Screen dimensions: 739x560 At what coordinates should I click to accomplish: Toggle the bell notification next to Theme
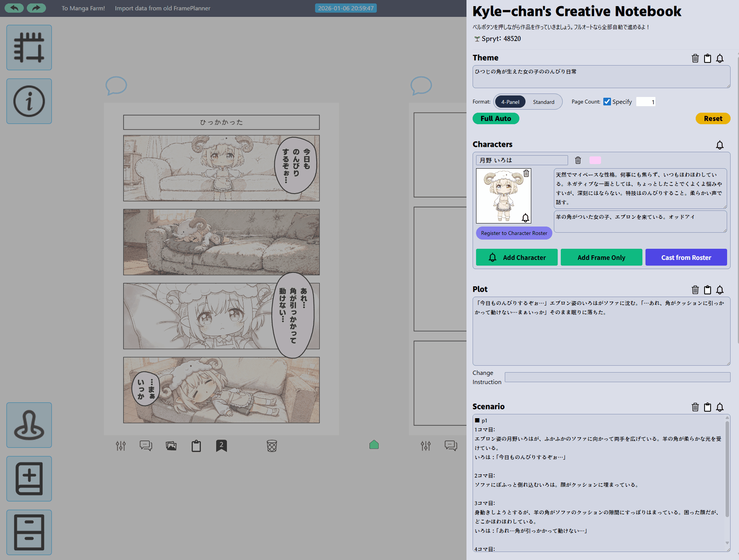pyautogui.click(x=720, y=58)
